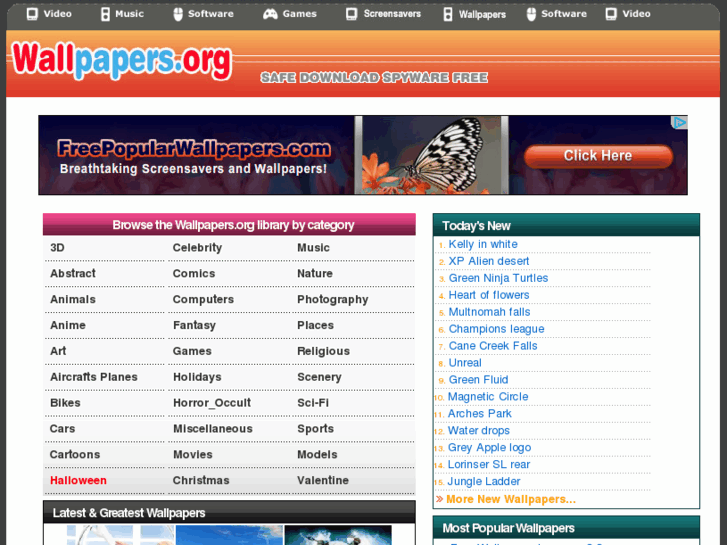Open the Valentine category
The image size is (727, 545).
[x=323, y=481]
